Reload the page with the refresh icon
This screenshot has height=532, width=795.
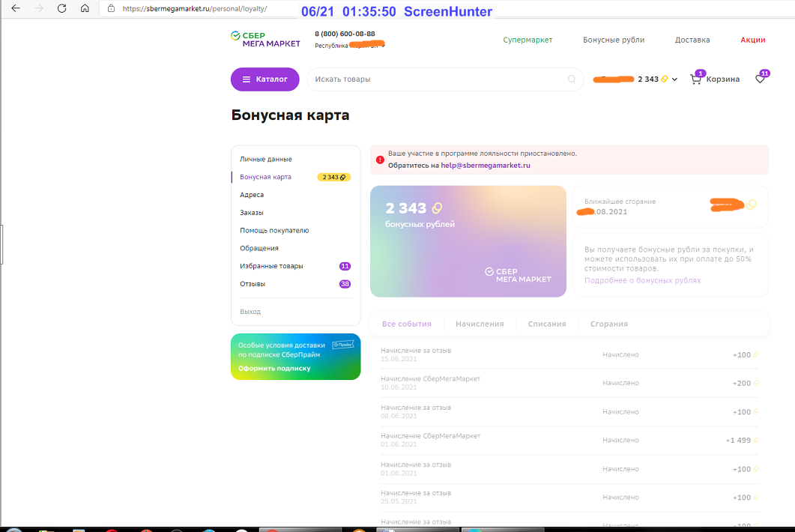61,8
